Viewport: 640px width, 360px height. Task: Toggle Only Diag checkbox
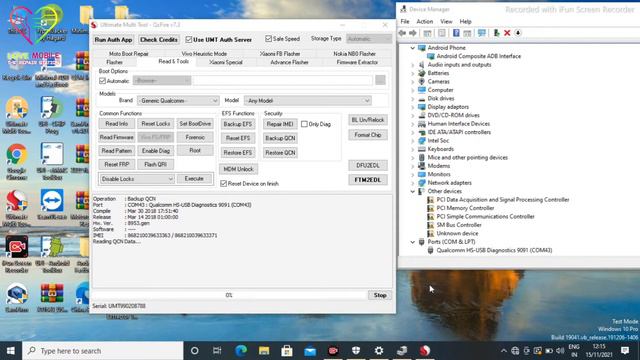point(304,124)
